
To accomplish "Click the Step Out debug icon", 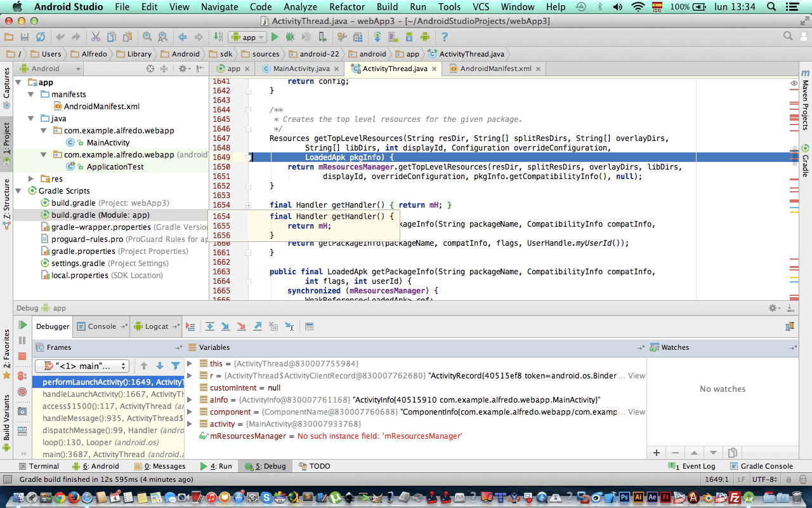I will click(x=258, y=326).
